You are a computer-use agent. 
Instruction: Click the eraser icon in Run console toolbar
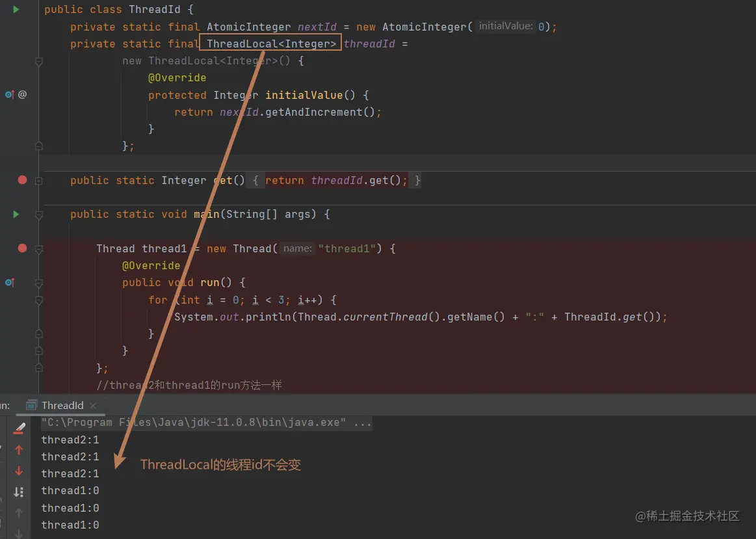[20, 428]
